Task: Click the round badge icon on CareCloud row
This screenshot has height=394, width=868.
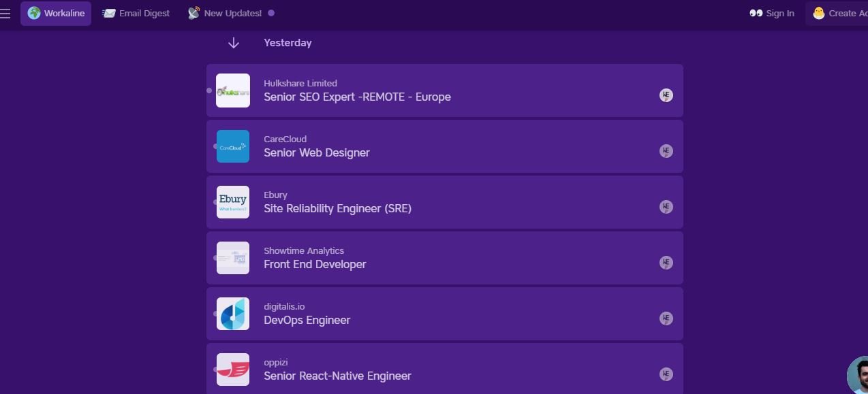Action: (666, 151)
